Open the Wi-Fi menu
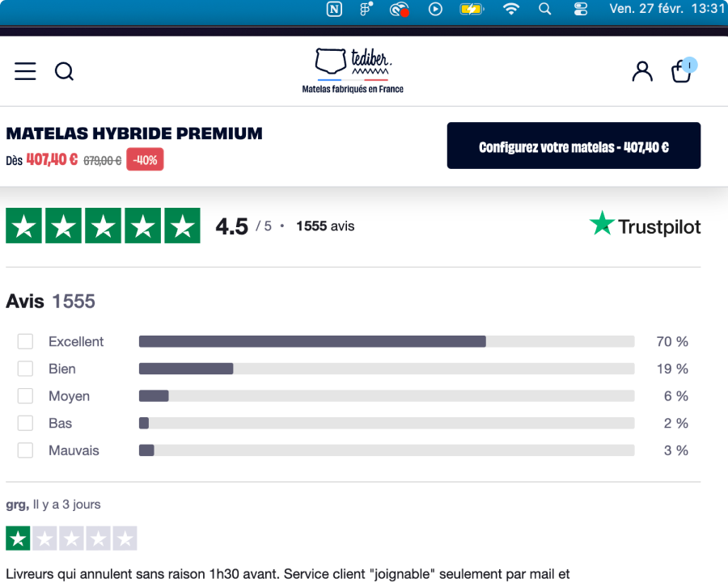The height and width of the screenshot is (587, 728). (511, 9)
